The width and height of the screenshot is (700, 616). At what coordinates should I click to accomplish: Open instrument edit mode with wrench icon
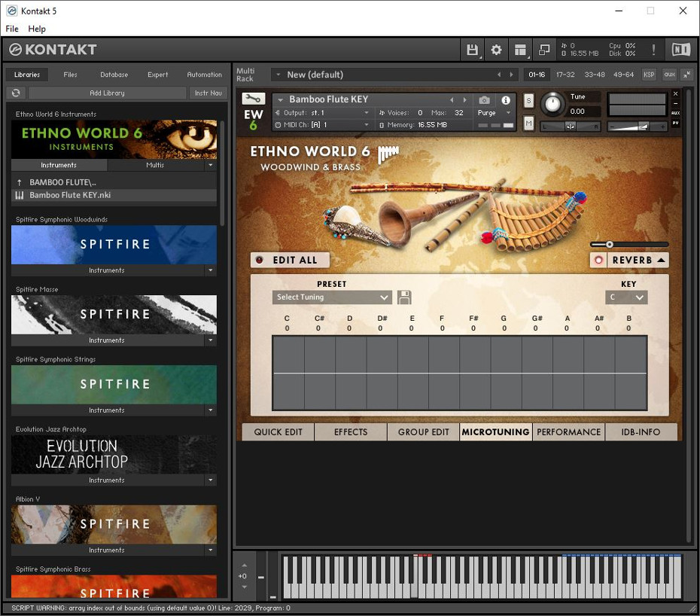pyautogui.click(x=253, y=99)
